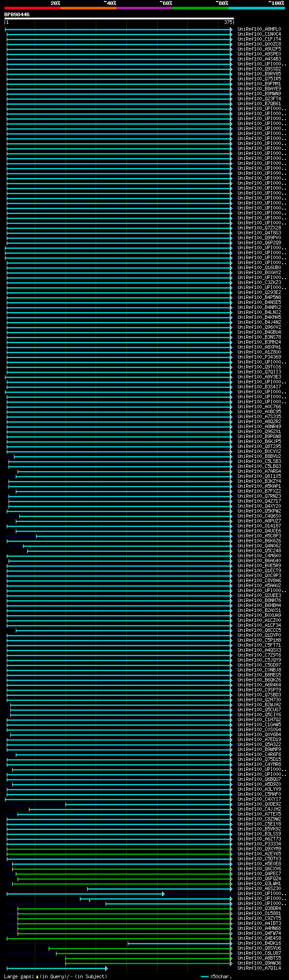Click the UniRef100_B6HBH4 label
The width and height of the screenshot is (289, 980).
(x=259, y=606)
